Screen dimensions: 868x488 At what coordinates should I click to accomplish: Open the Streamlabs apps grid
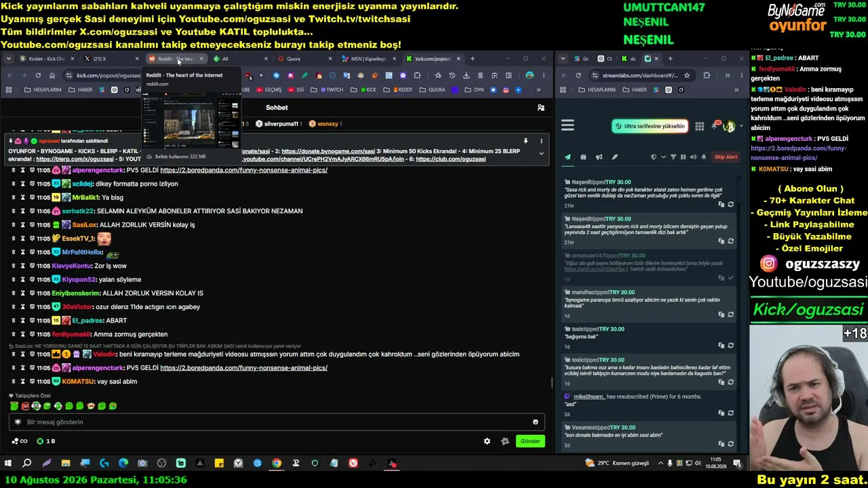(x=699, y=126)
